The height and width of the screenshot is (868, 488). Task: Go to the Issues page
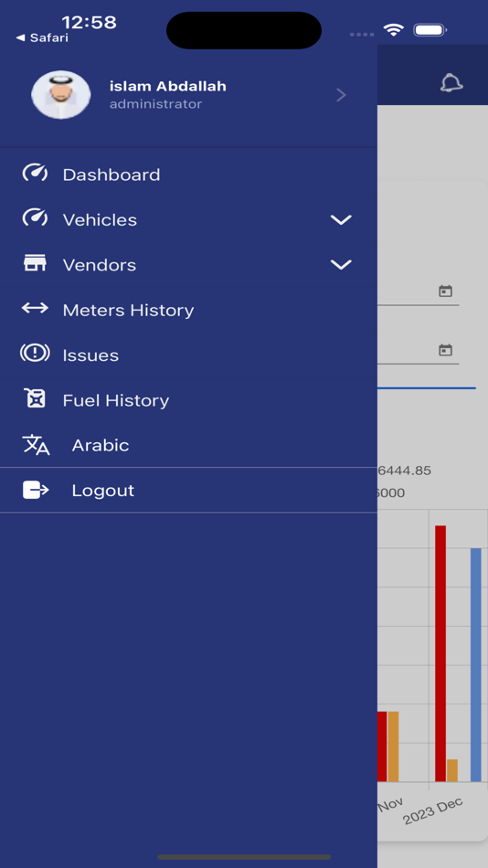pos(188,355)
